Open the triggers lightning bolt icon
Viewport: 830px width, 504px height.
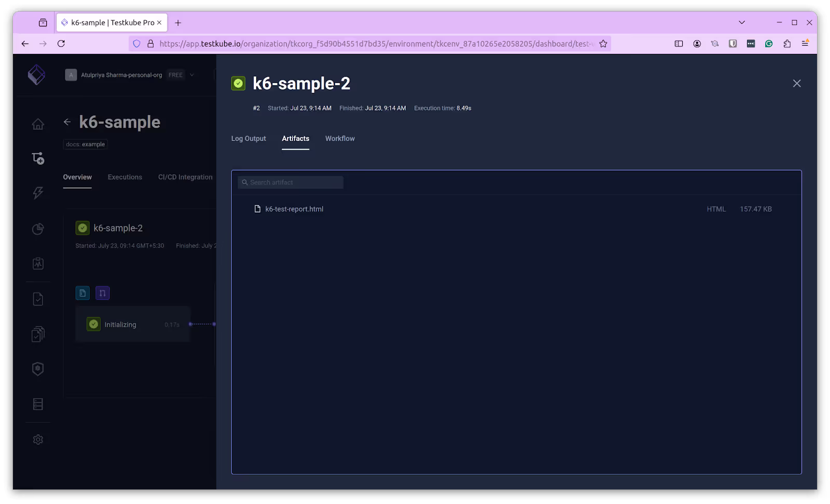tap(38, 193)
